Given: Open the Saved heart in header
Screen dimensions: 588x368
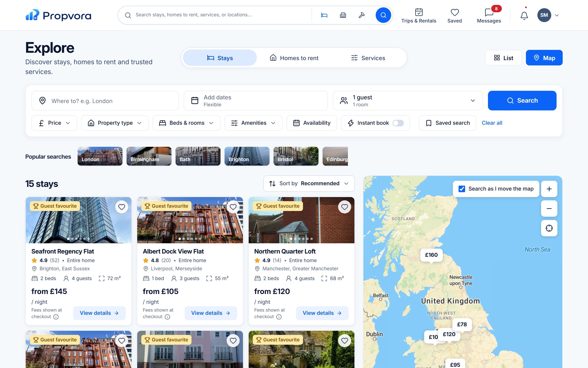Looking at the screenshot, I should [x=455, y=16].
